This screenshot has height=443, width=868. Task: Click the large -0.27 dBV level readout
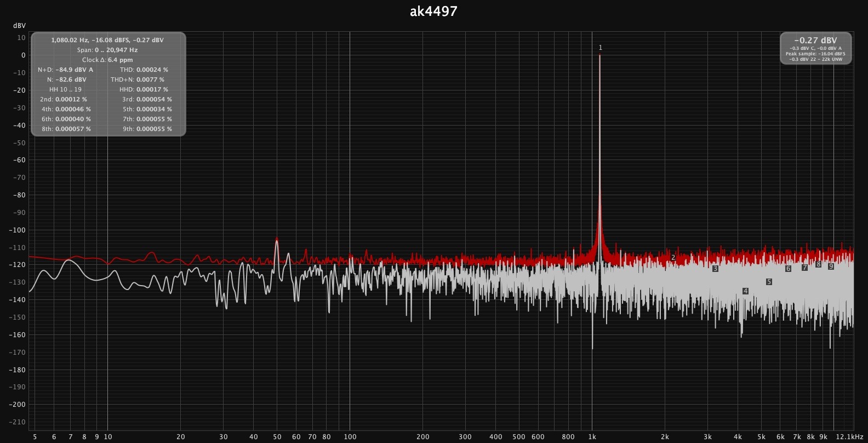pos(815,41)
